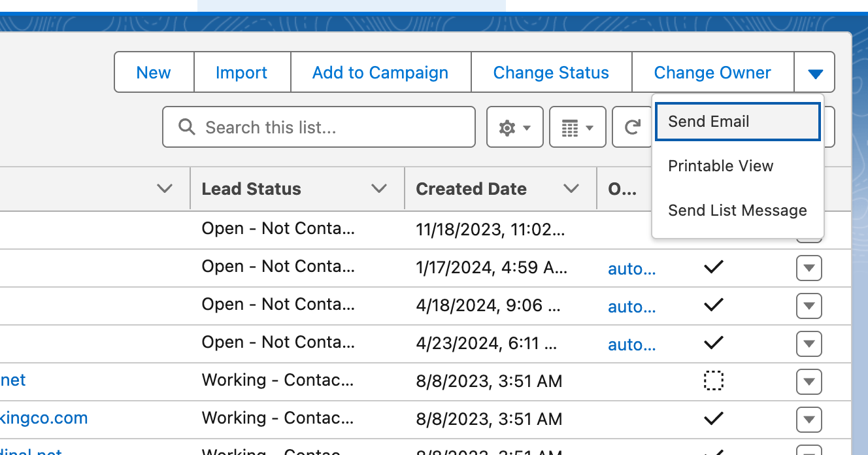Open the 'auto...' link in the 1/17/2024 row

click(x=631, y=268)
